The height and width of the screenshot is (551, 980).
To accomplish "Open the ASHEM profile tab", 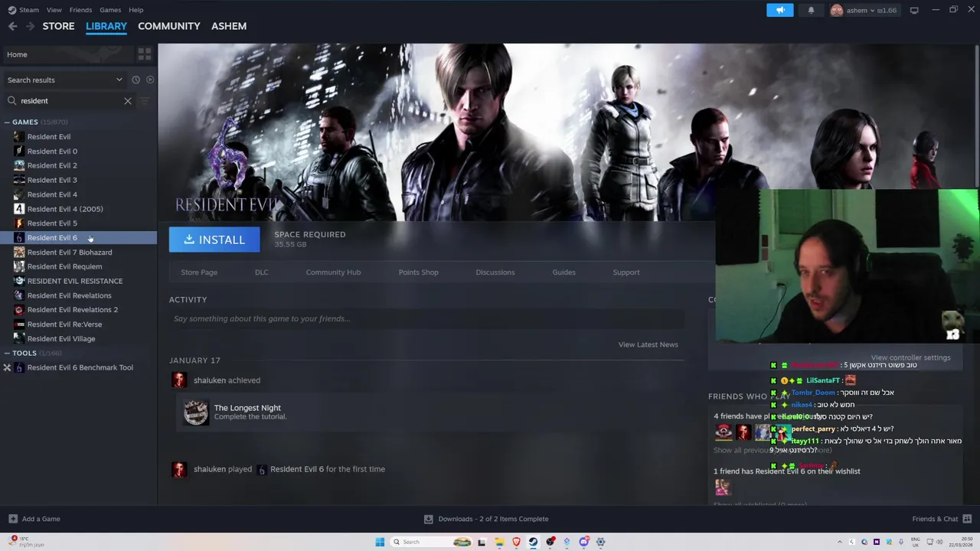I will pyautogui.click(x=229, y=26).
